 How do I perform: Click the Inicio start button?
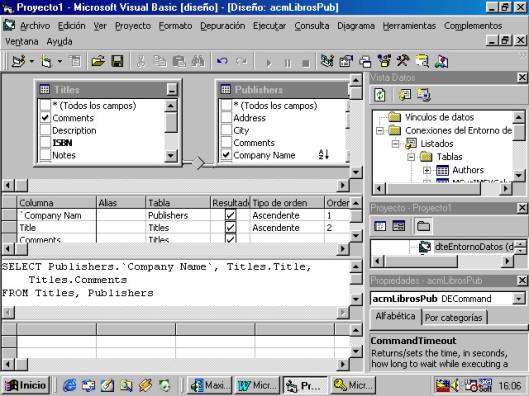[26, 385]
